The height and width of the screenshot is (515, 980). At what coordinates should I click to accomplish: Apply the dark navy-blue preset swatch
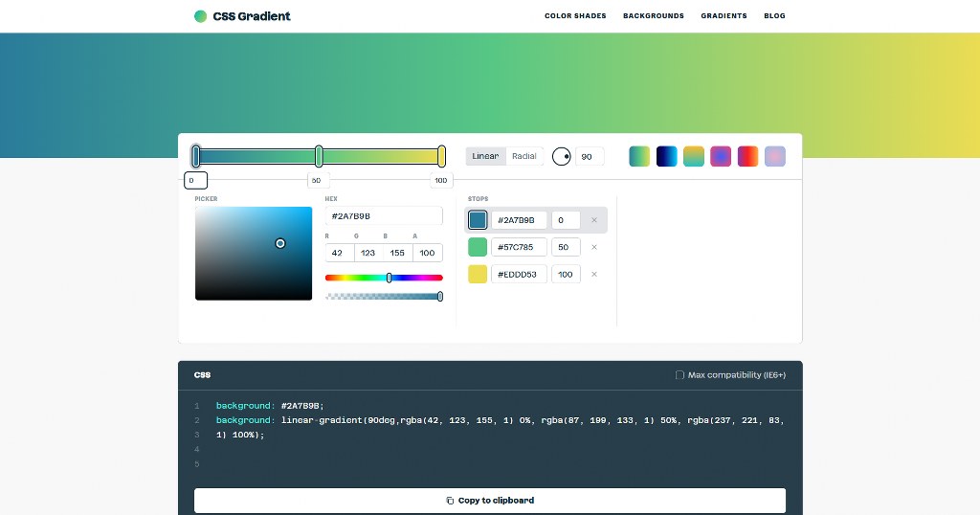666,156
